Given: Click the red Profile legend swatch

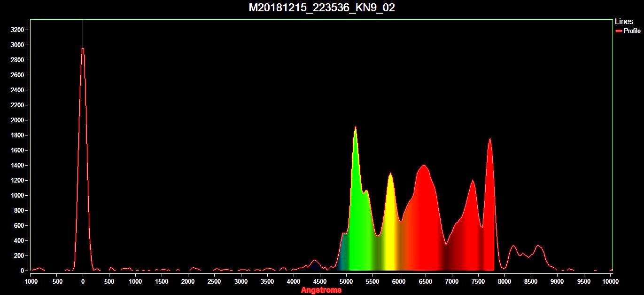Looking at the screenshot, I should (619, 31).
